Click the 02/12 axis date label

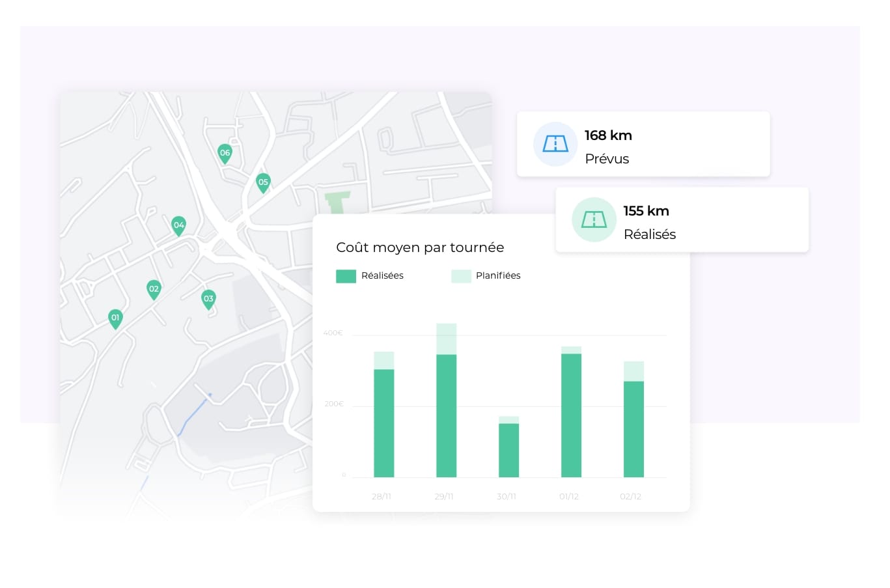coord(631,496)
